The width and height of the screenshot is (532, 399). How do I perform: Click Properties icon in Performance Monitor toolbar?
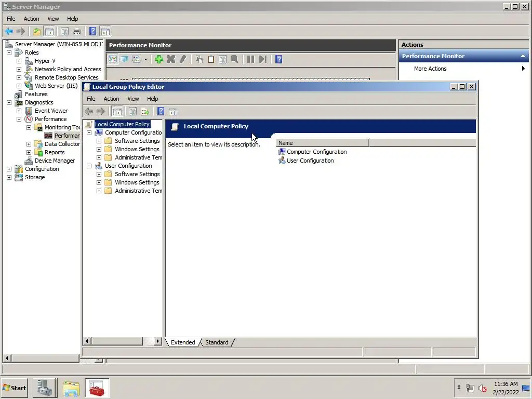point(222,59)
